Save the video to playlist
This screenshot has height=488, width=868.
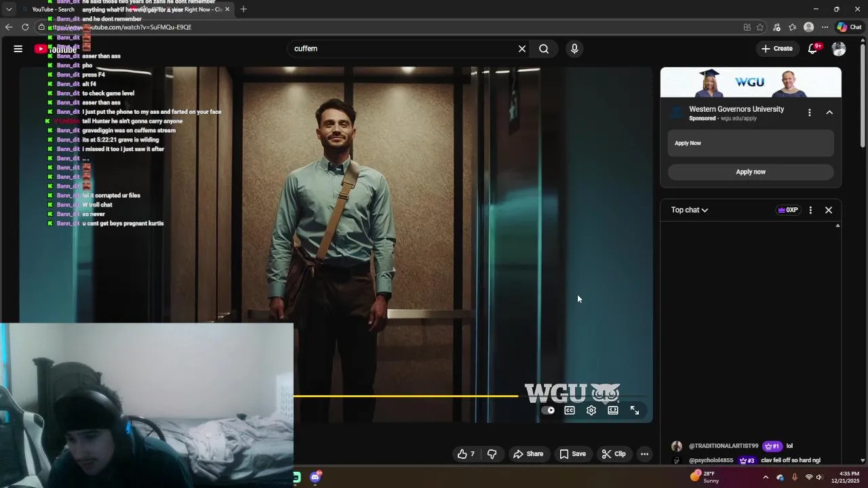573,454
